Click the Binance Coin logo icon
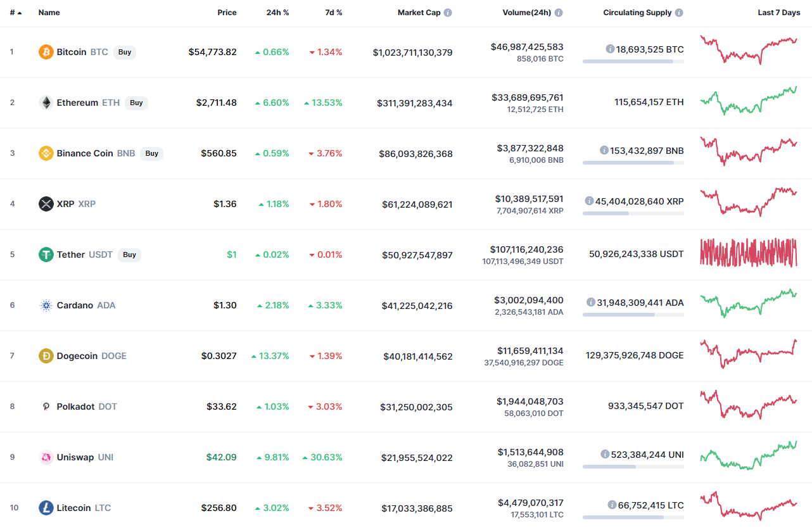Screen dimensions: 812x530 click(46, 153)
